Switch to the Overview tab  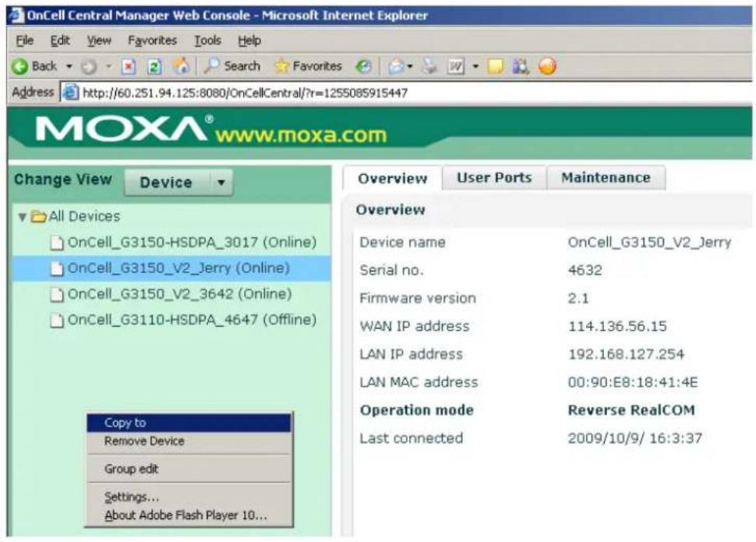[393, 179]
